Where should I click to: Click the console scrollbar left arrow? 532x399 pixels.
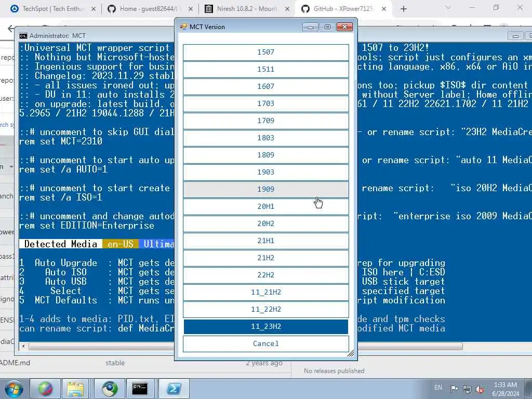(x=23, y=347)
